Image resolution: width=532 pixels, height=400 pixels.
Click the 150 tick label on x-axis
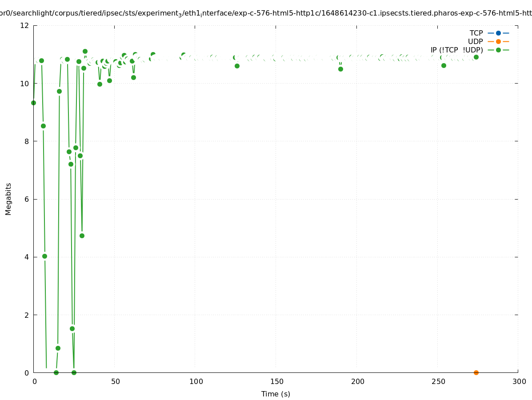276,381
